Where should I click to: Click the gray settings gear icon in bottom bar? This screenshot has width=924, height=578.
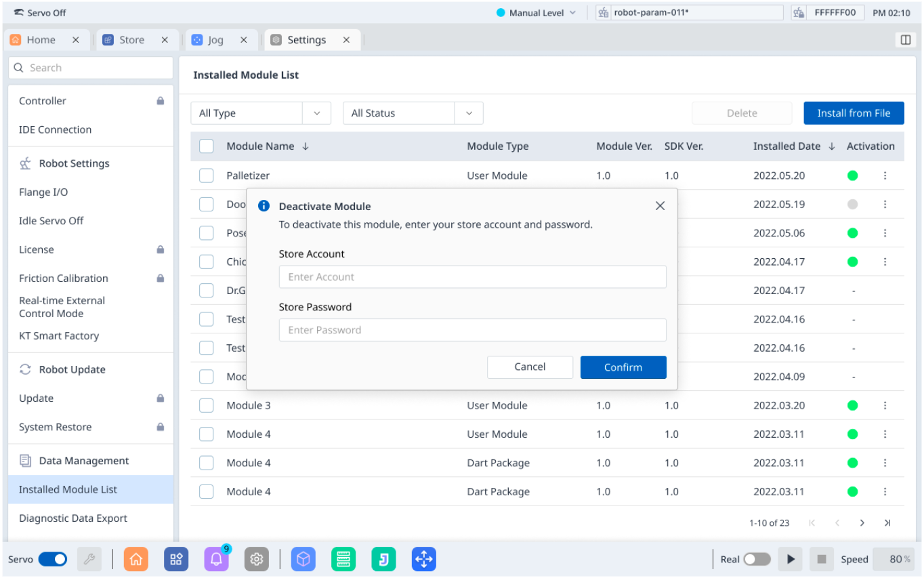tap(256, 559)
